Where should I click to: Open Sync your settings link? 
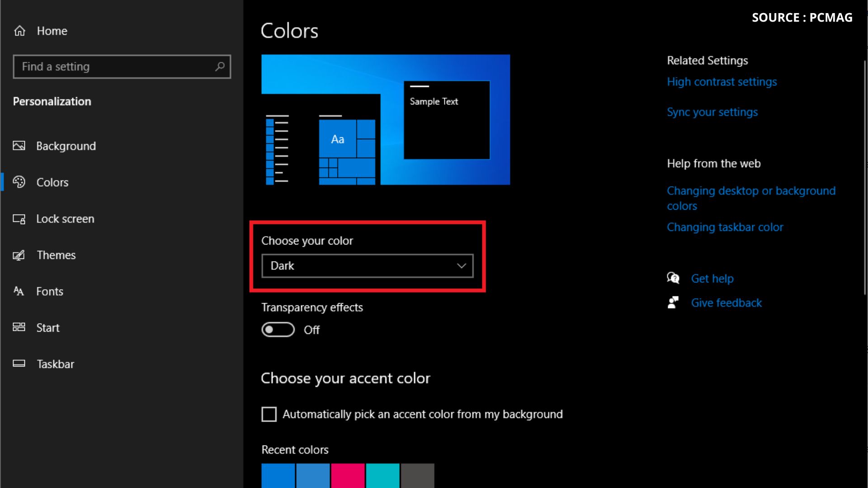(712, 112)
